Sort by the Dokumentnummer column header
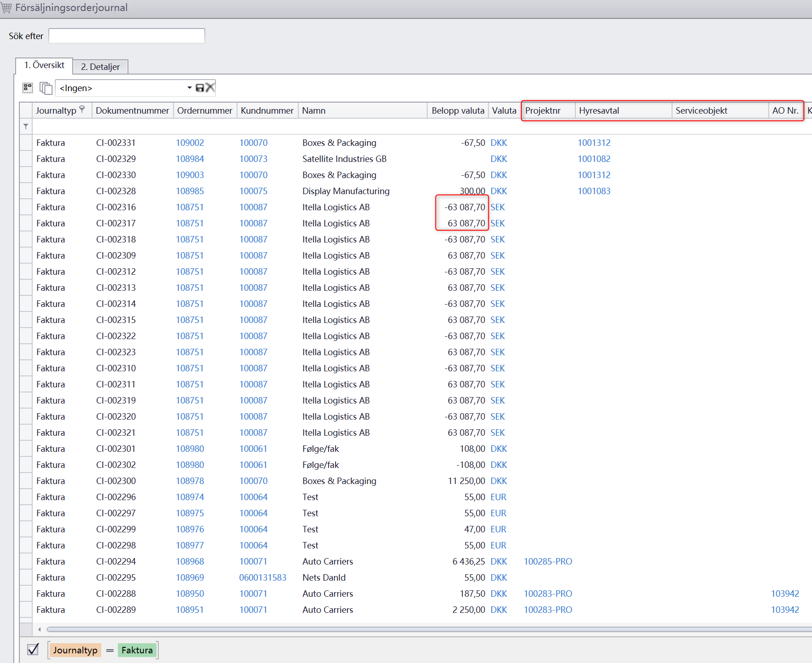Screen dimensions: 812x663 pos(133,110)
